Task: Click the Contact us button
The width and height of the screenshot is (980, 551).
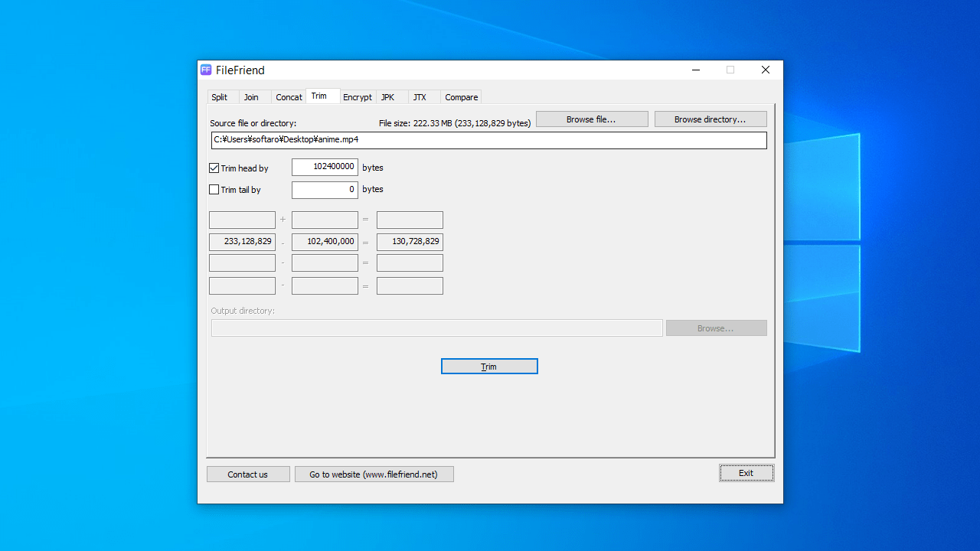Action: tap(248, 474)
